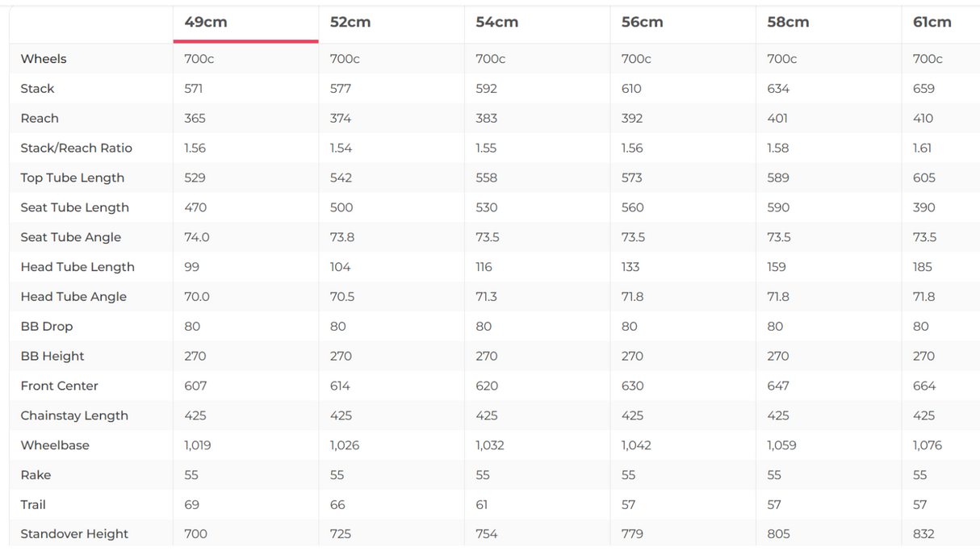Select the Head Tube Length label
Screen dimensions: 980x551
[77, 267]
